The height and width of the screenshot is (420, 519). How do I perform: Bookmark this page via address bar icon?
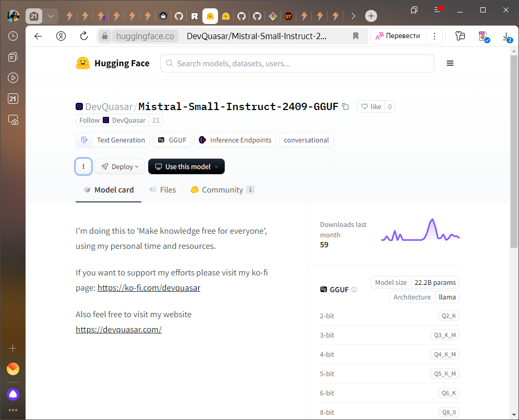[356, 36]
